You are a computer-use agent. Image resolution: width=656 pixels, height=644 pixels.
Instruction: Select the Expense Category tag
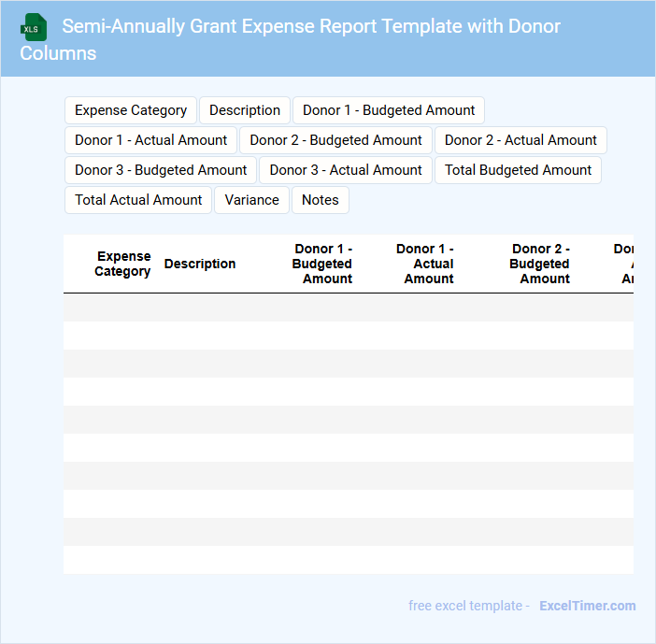click(x=131, y=110)
